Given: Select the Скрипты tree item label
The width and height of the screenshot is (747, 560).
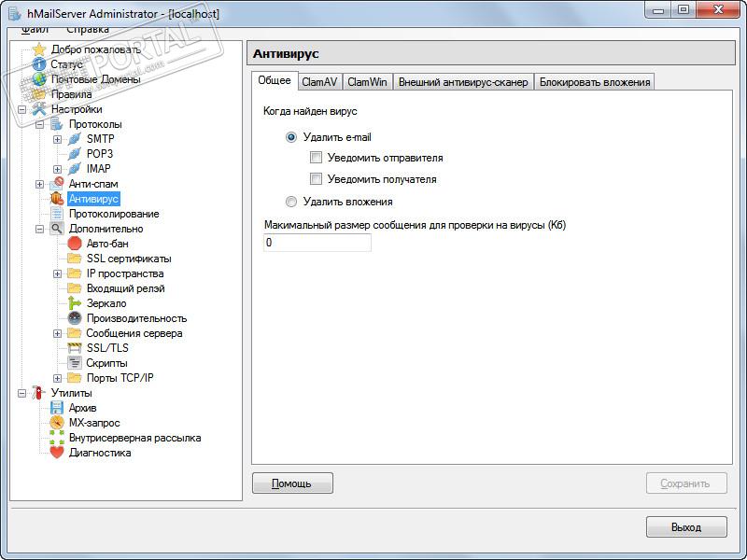Looking at the screenshot, I should (x=106, y=363).
